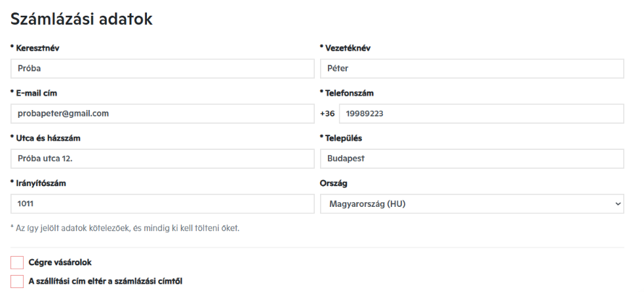Image resolution: width=644 pixels, height=292 pixels.
Task: Click the chevron arrow of Magyarország dropdown
Action: click(618, 204)
